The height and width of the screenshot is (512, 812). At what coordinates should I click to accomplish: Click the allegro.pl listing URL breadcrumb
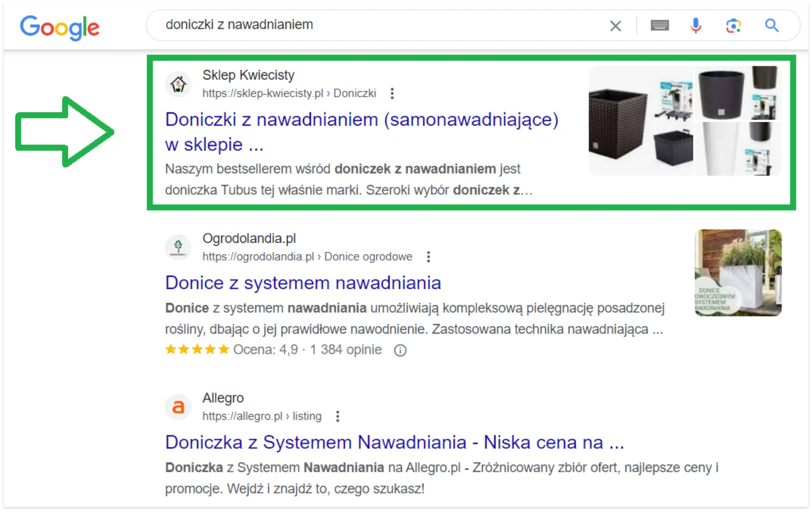point(262,416)
